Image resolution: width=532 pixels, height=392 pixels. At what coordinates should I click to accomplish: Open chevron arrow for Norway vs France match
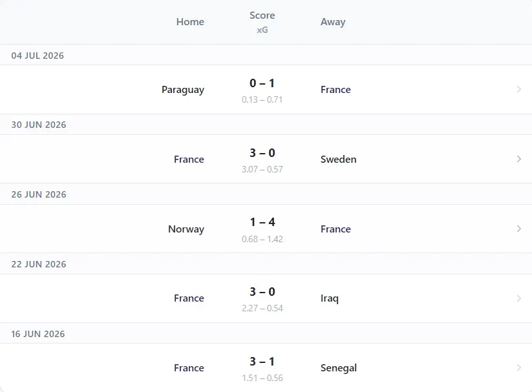pos(519,229)
